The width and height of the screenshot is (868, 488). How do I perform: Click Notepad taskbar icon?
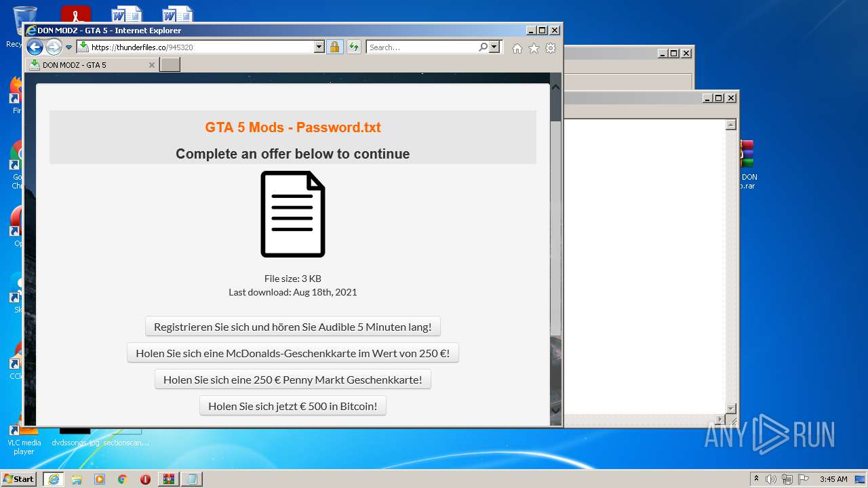pos(193,479)
